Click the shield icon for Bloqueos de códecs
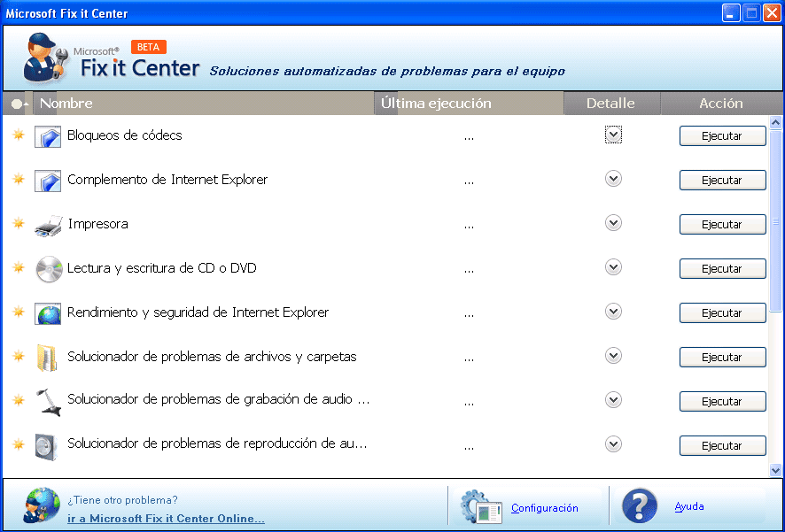The height and width of the screenshot is (532, 785). pos(48,136)
